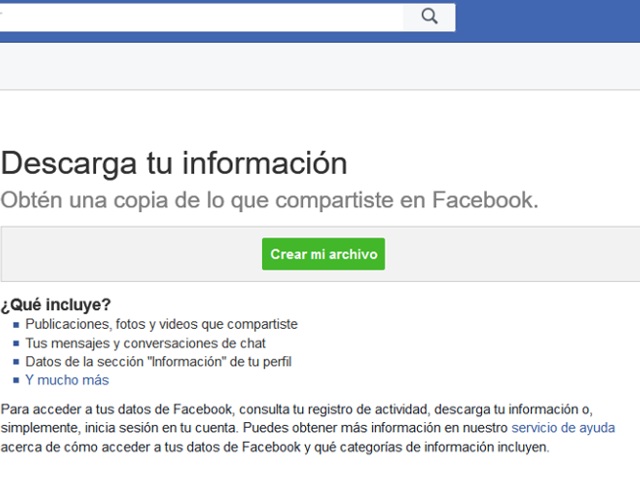Screen dimensions: 640x480
Task: Open the Y mucho más link
Action: point(67,380)
